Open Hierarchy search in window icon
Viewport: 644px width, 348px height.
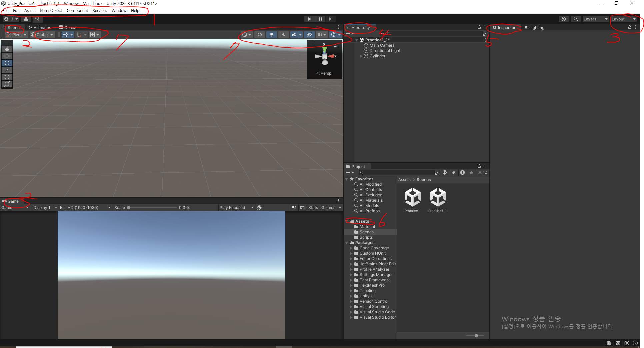click(485, 34)
